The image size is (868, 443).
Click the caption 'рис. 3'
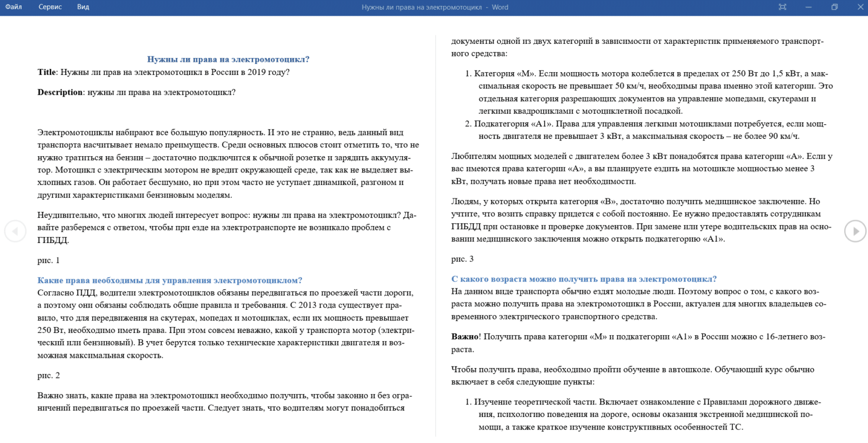pyautogui.click(x=462, y=259)
